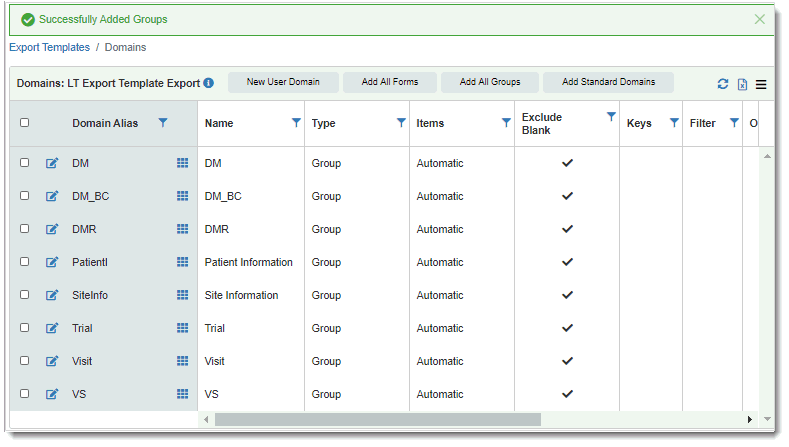
Task: Edit the Trial domain row
Action: click(x=52, y=328)
